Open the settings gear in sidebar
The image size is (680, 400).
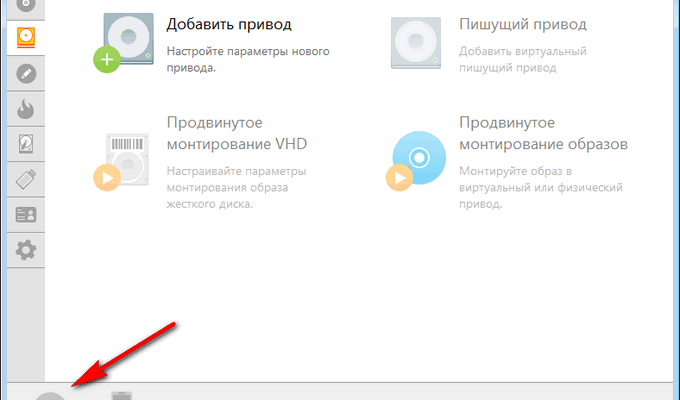point(26,250)
